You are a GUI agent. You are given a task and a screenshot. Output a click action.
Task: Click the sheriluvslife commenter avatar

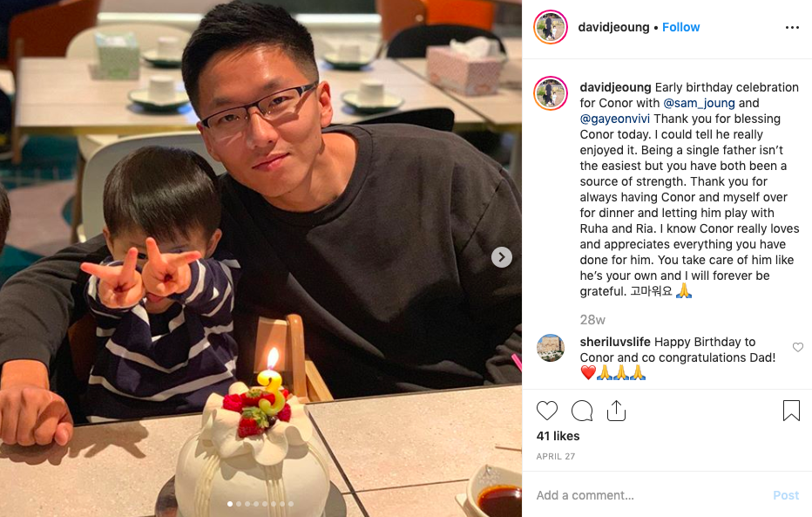point(551,348)
